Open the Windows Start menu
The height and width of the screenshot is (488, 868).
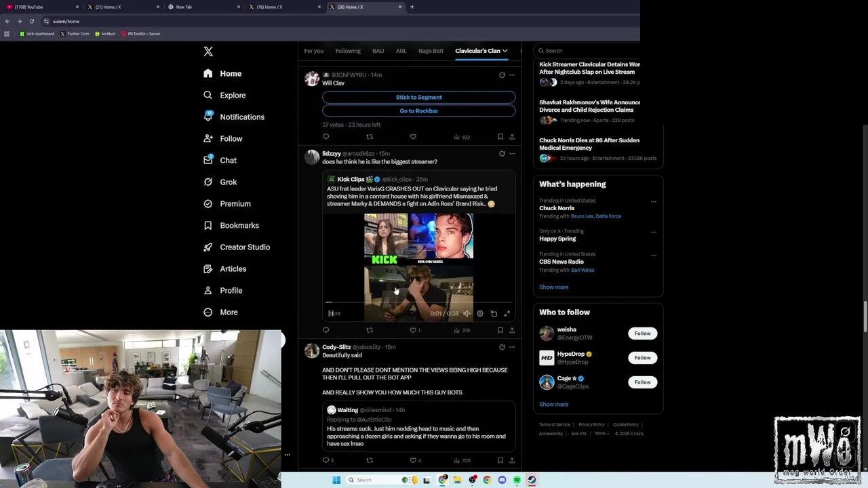336,480
